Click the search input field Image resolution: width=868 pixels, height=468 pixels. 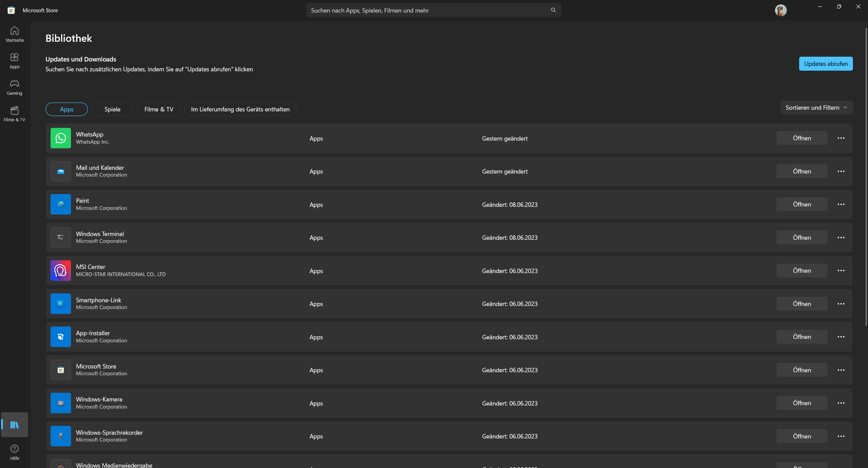click(428, 10)
